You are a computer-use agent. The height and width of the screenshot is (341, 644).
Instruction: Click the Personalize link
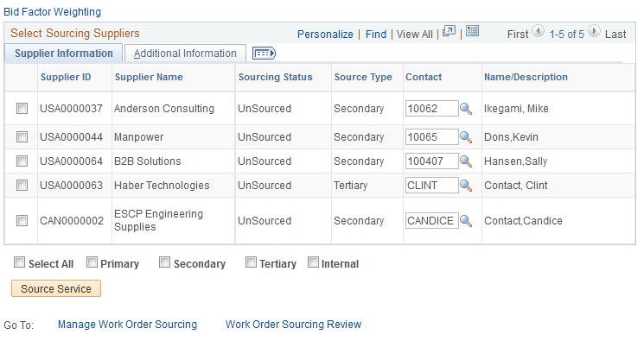[x=325, y=34]
